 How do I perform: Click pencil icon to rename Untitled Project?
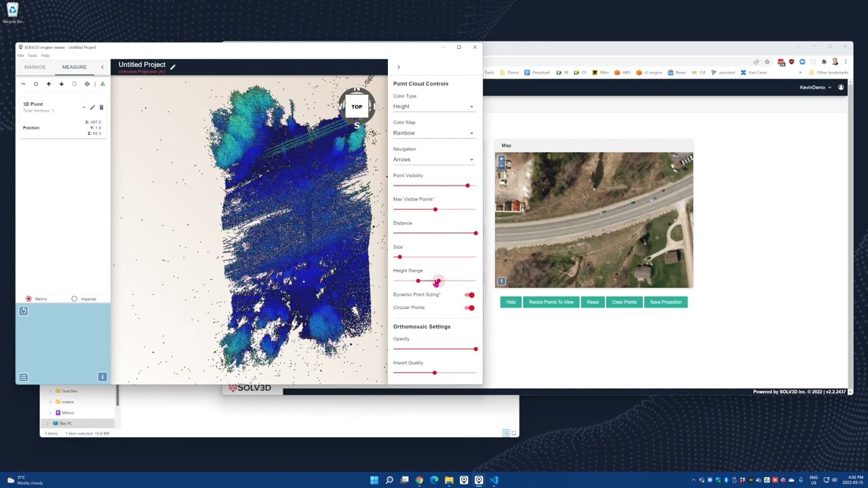172,66
